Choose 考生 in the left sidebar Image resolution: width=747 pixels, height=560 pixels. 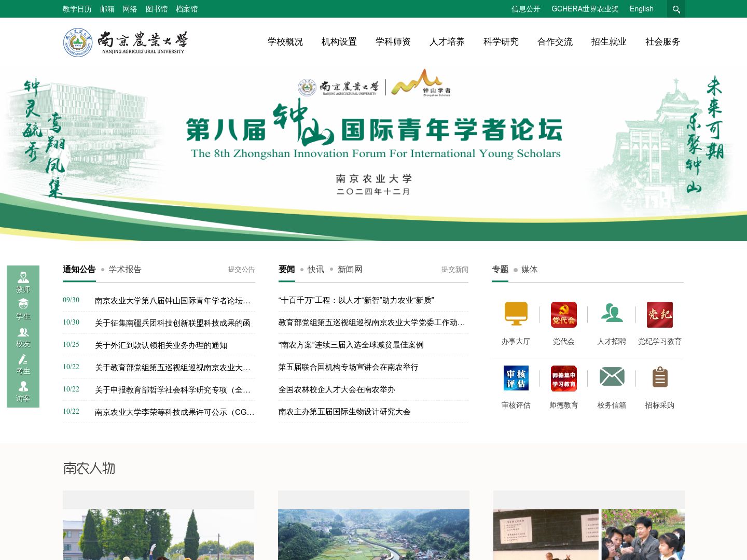(x=23, y=365)
